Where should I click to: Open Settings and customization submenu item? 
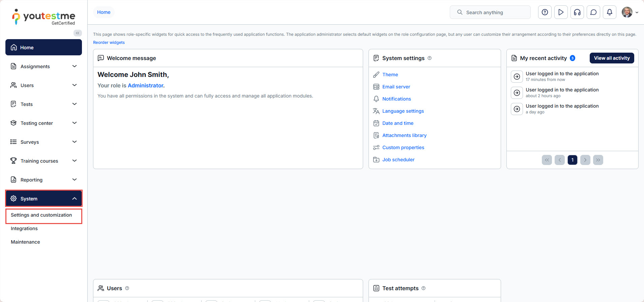(x=41, y=215)
